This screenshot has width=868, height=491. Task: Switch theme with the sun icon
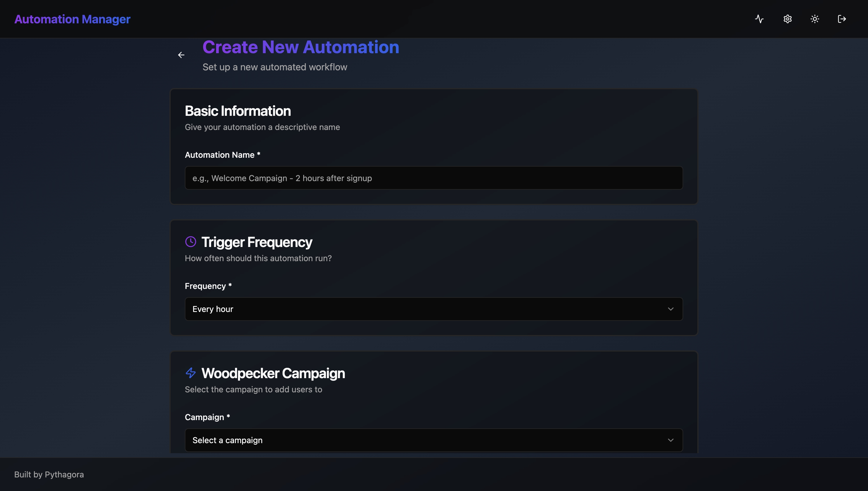pyautogui.click(x=815, y=19)
